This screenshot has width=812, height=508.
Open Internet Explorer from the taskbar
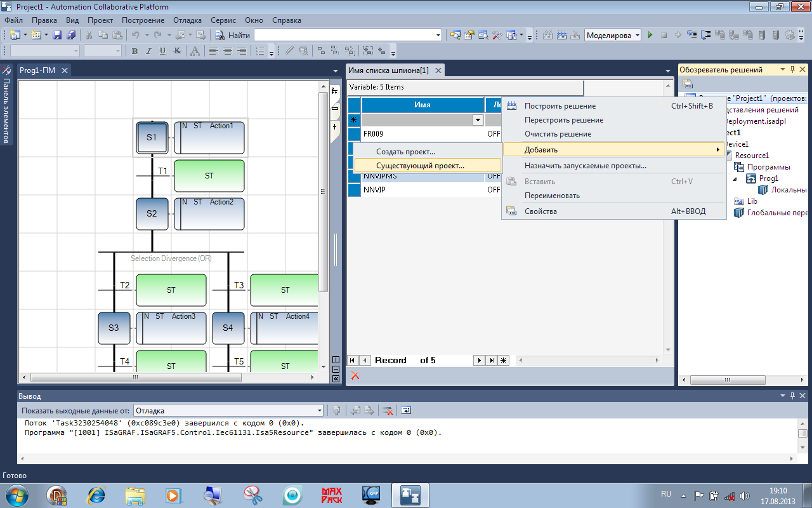[96, 495]
